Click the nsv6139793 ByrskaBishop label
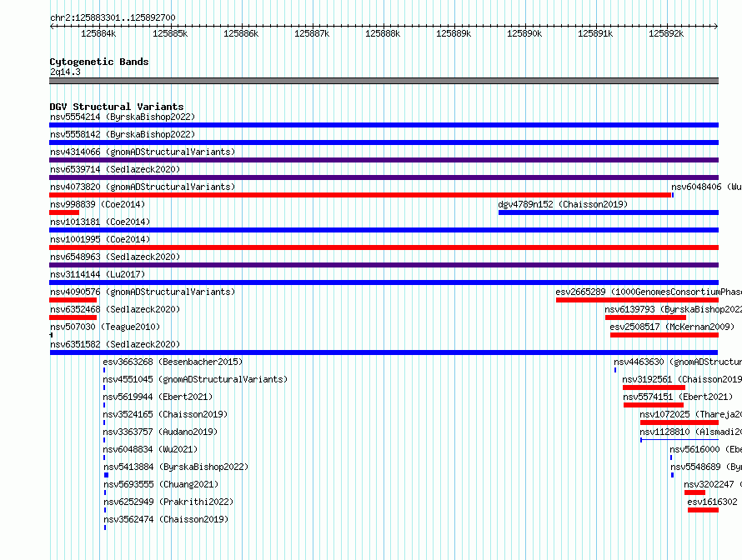This screenshot has height=560, width=742. 673,309
